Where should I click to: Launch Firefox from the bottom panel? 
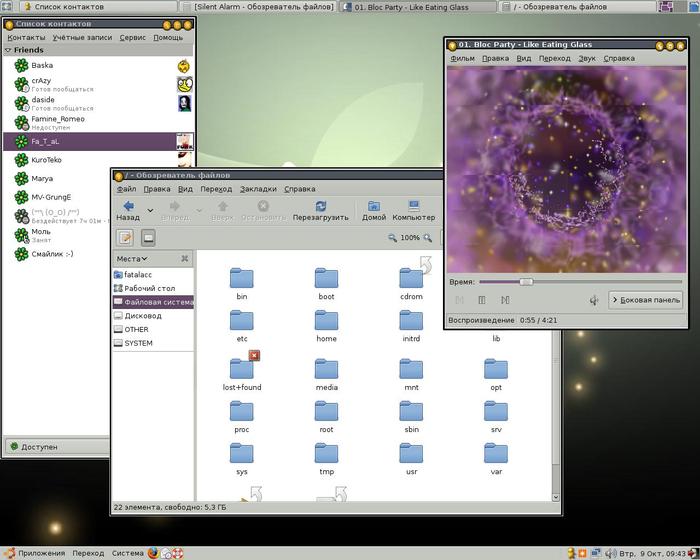pyautogui.click(x=153, y=553)
